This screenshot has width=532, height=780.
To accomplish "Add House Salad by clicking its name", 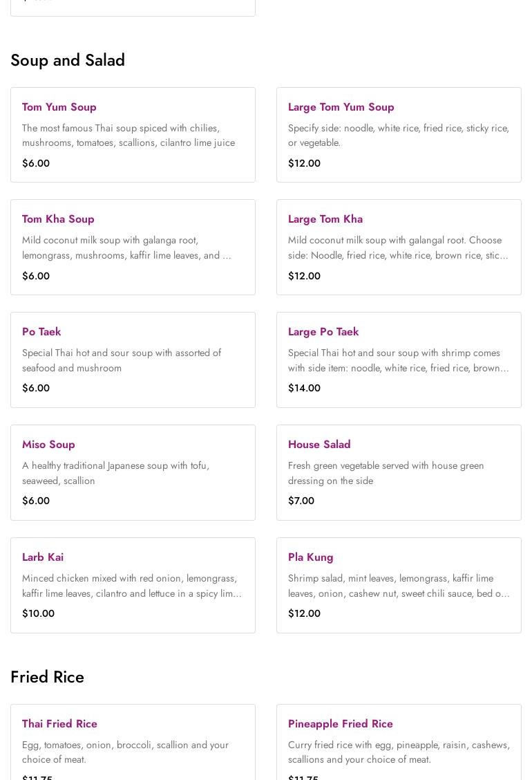I will tap(319, 445).
